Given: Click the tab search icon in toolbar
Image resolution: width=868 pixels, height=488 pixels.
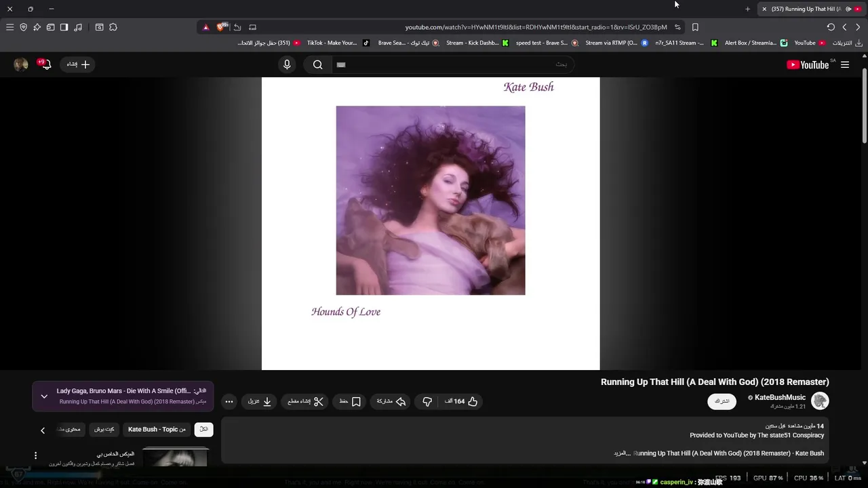Looking at the screenshot, I should click(x=99, y=27).
